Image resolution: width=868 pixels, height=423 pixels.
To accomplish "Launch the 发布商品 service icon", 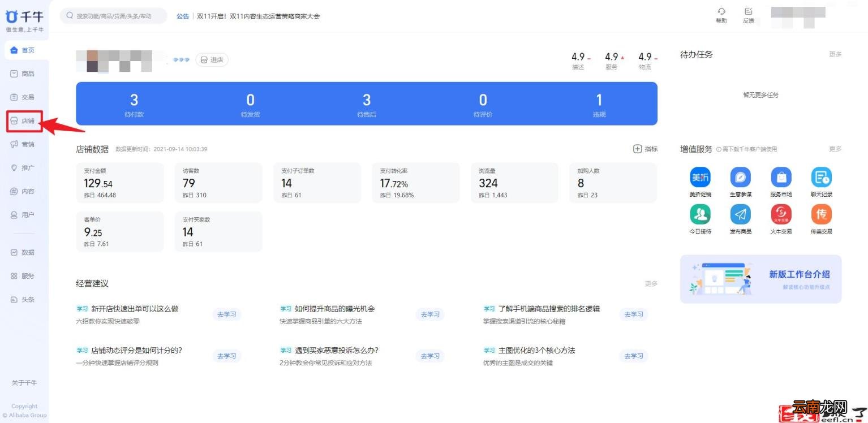I will coord(740,214).
